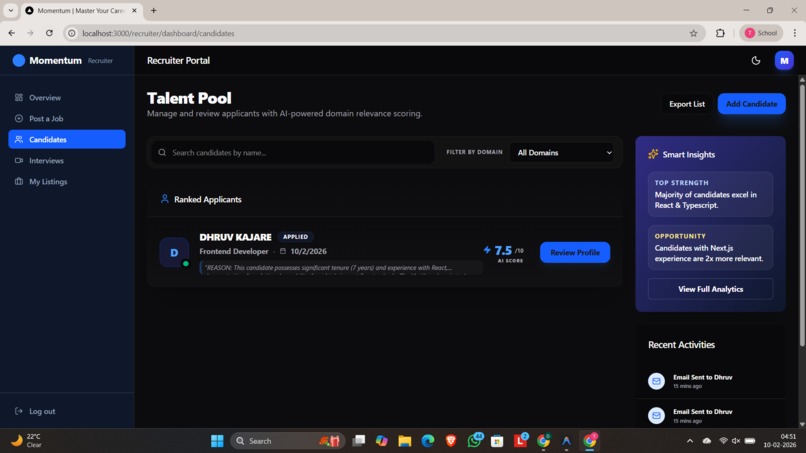Click the APPLIED status badge
Image resolution: width=806 pixels, height=453 pixels.
(x=296, y=237)
